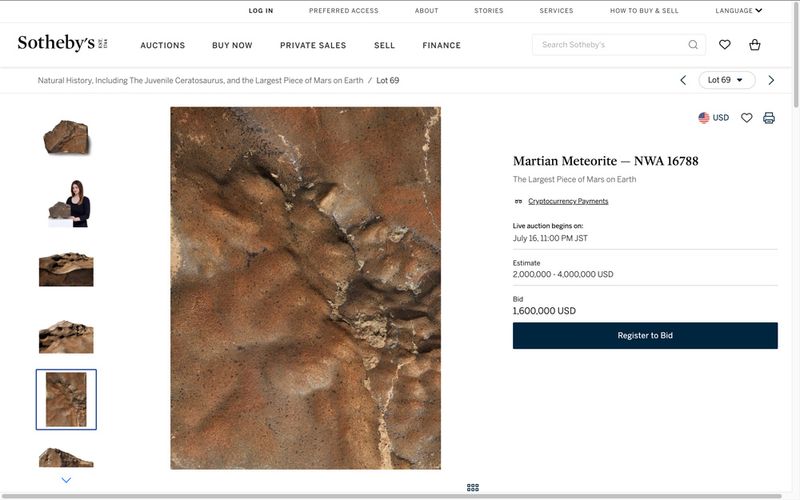Image resolution: width=800 pixels, height=500 pixels.
Task: Open the shopping bag icon
Action: pos(755,45)
